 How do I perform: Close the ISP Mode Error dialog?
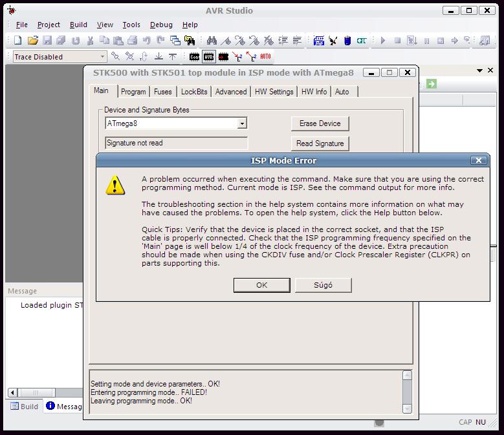(478, 160)
